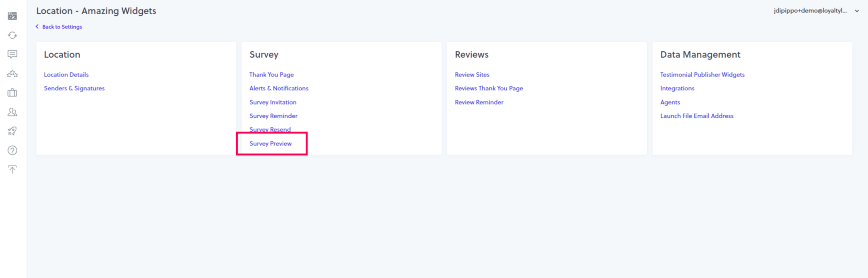This screenshot has width=868, height=278.
Task: Click the briefcase icon in sidebar
Action: (12, 93)
